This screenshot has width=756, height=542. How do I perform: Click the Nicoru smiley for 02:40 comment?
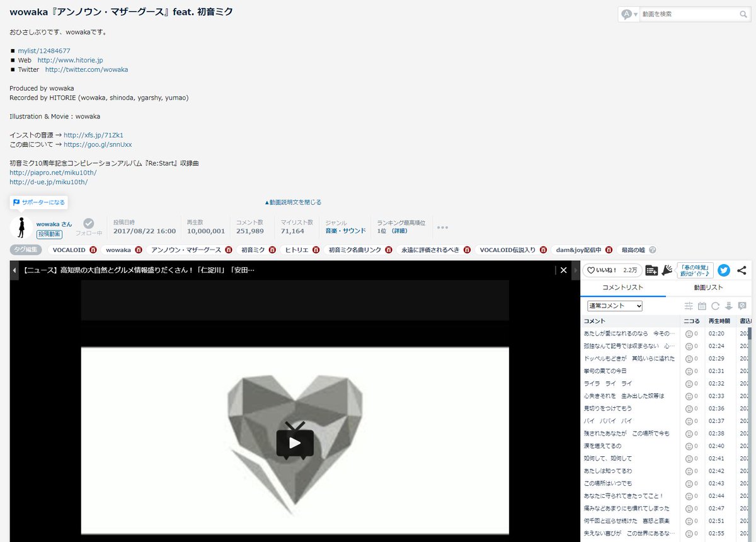689,446
